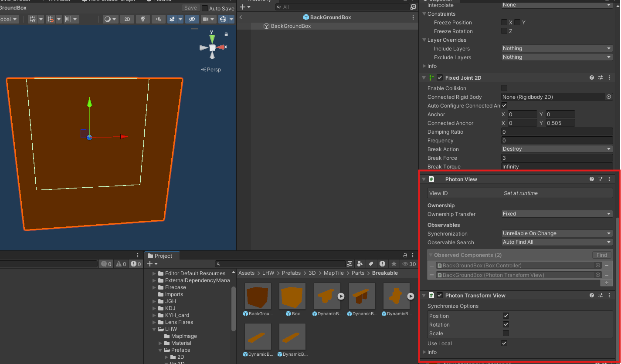Uncheck Rotation synchronize option
This screenshot has height=364, width=621.
pos(506,324)
